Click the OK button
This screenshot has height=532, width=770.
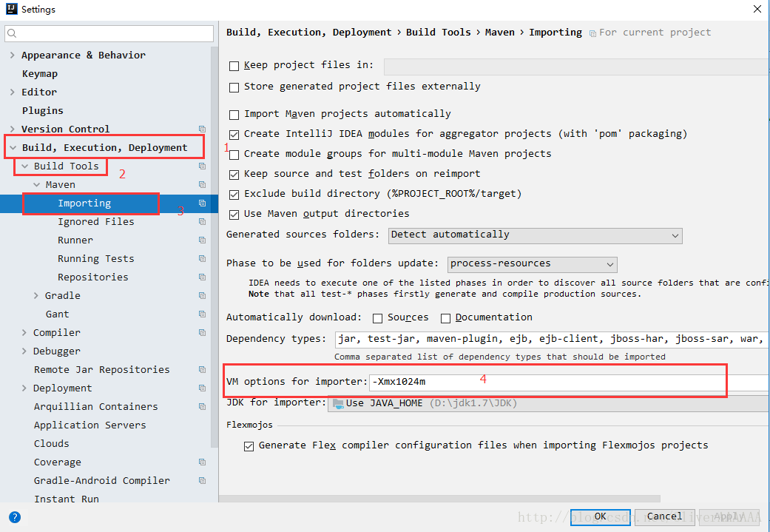pos(600,517)
